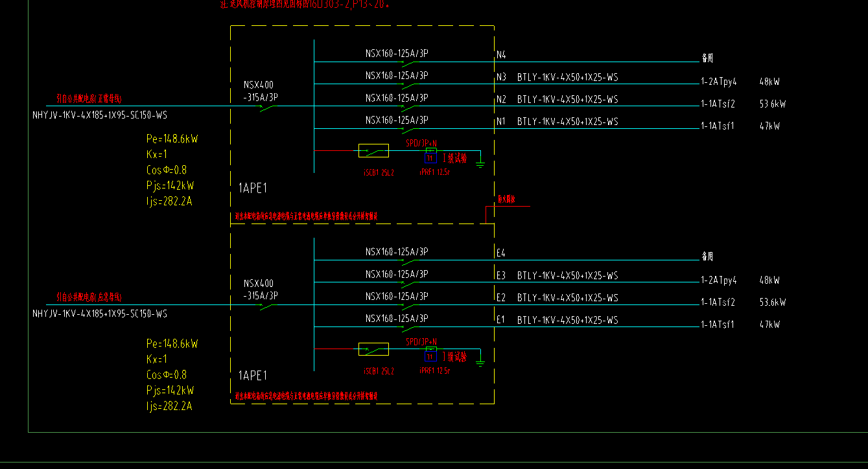Select the red 防火隔板 label
This screenshot has width=868, height=469.
[x=506, y=200]
